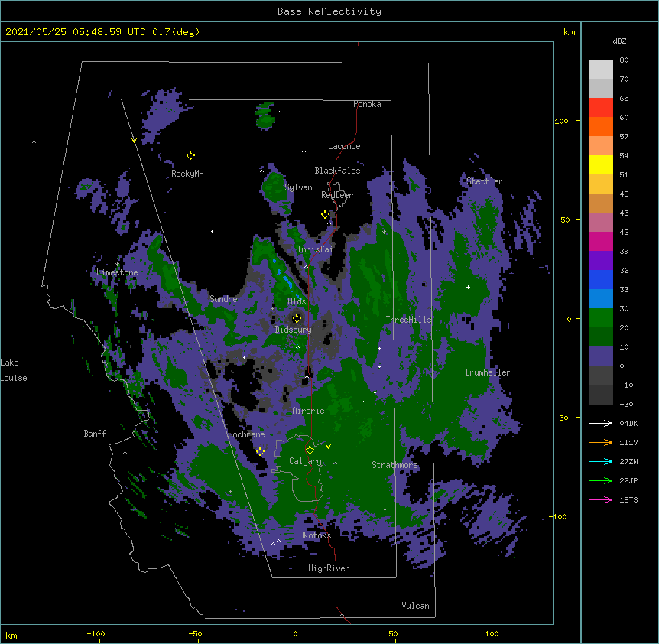Screen dimensions: 659x644
Task: Select the orange 111V arrow in legend
Action: 601,442
